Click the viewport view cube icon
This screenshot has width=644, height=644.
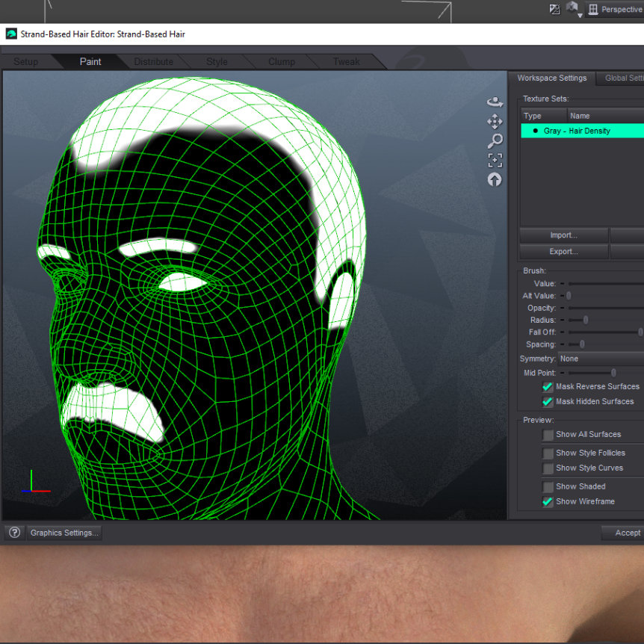point(573,9)
